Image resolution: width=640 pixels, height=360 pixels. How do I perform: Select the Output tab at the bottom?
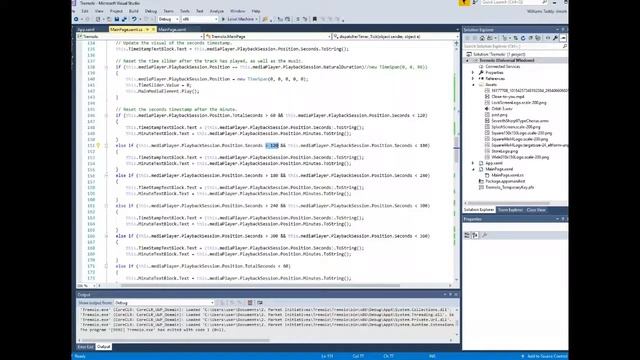(x=103, y=347)
